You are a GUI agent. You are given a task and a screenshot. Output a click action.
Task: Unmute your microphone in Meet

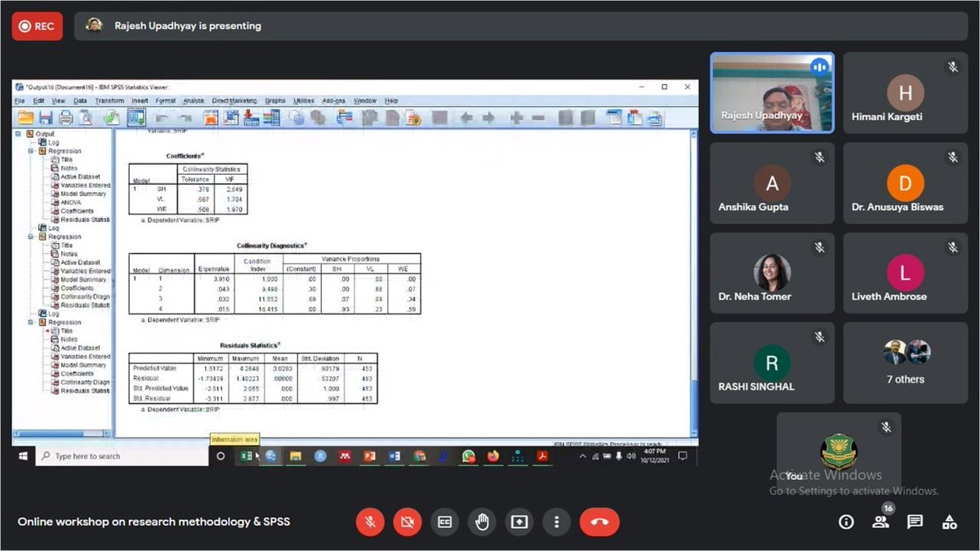coord(370,522)
